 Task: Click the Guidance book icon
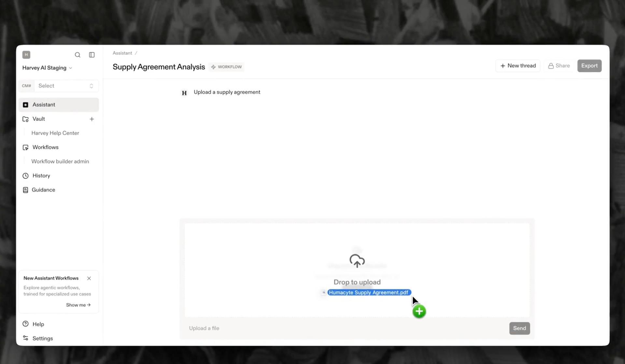tap(25, 190)
